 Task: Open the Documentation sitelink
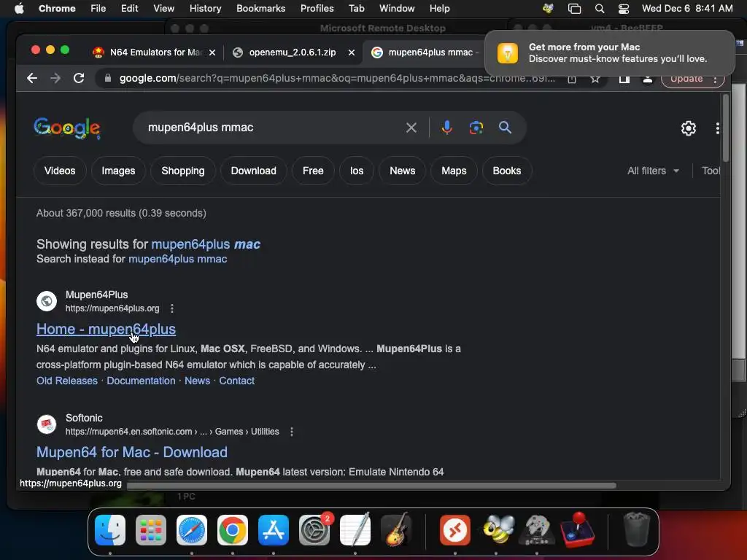click(x=141, y=381)
